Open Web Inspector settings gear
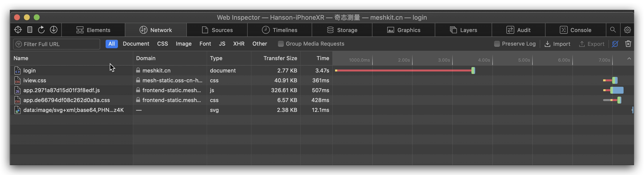The height and width of the screenshot is (175, 644). pyautogui.click(x=627, y=30)
